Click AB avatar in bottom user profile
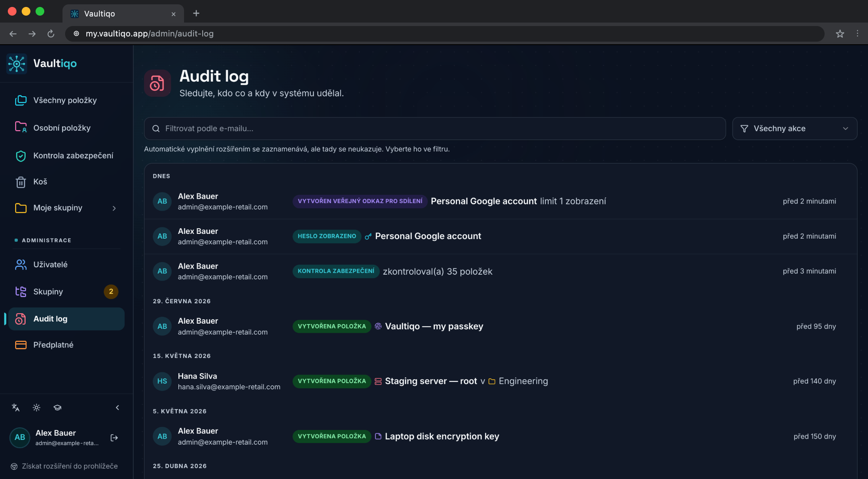This screenshot has width=868, height=479. [x=20, y=437]
